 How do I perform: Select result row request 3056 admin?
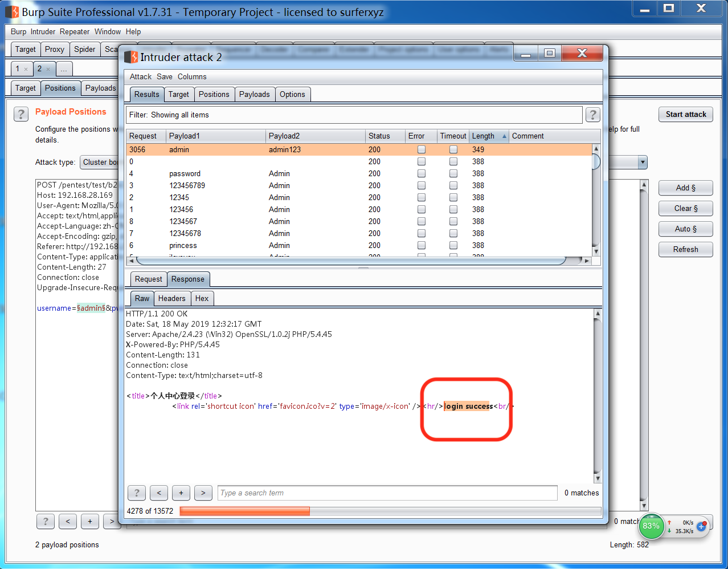point(359,149)
